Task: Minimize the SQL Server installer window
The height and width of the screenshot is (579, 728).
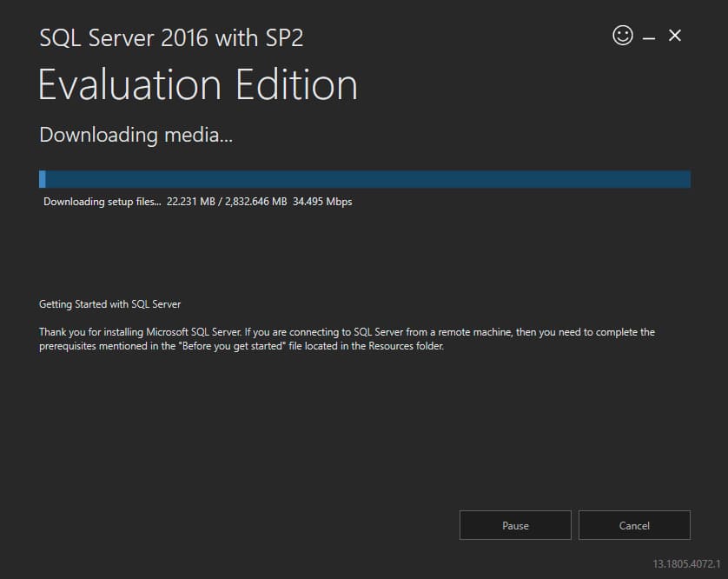Action: 649,37
